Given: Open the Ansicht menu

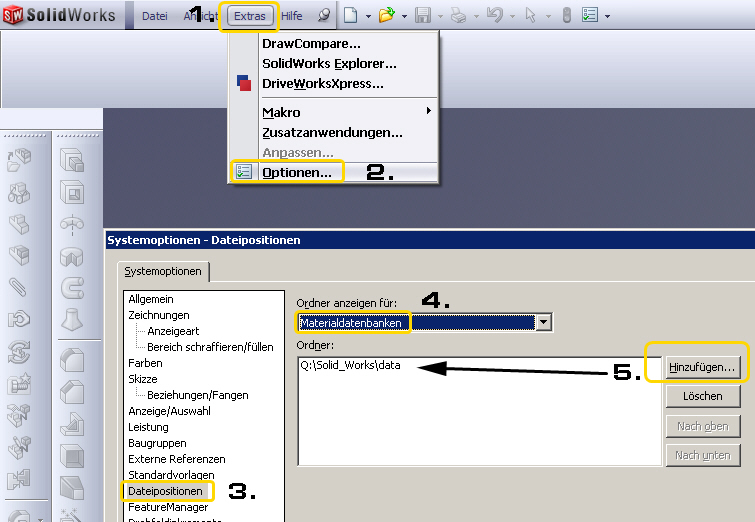Looking at the screenshot, I should 201,16.
